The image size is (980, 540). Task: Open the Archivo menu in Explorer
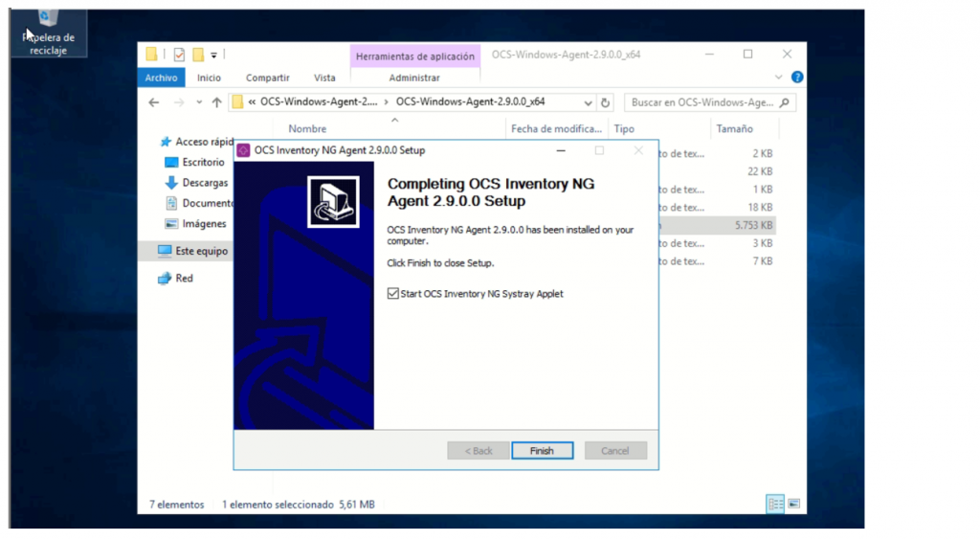tap(161, 78)
